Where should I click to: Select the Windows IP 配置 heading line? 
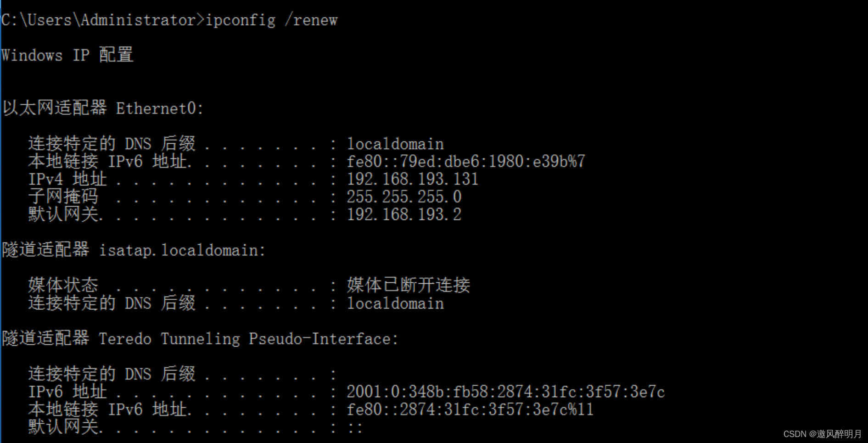[67, 56]
